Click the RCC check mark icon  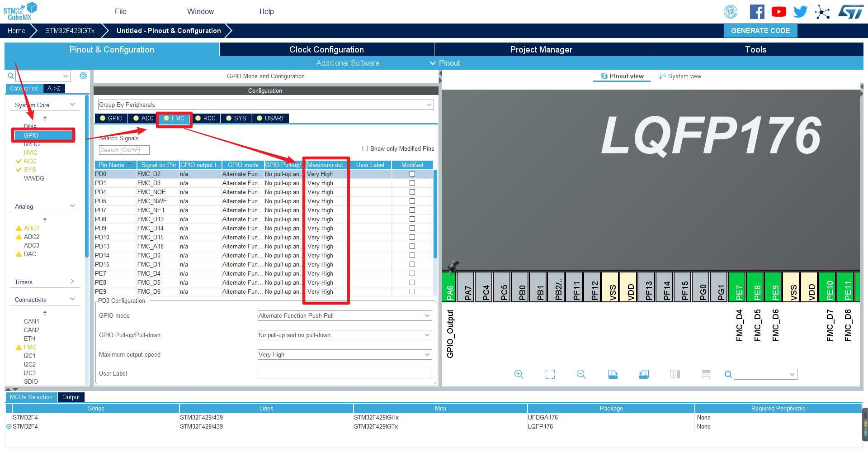[19, 161]
